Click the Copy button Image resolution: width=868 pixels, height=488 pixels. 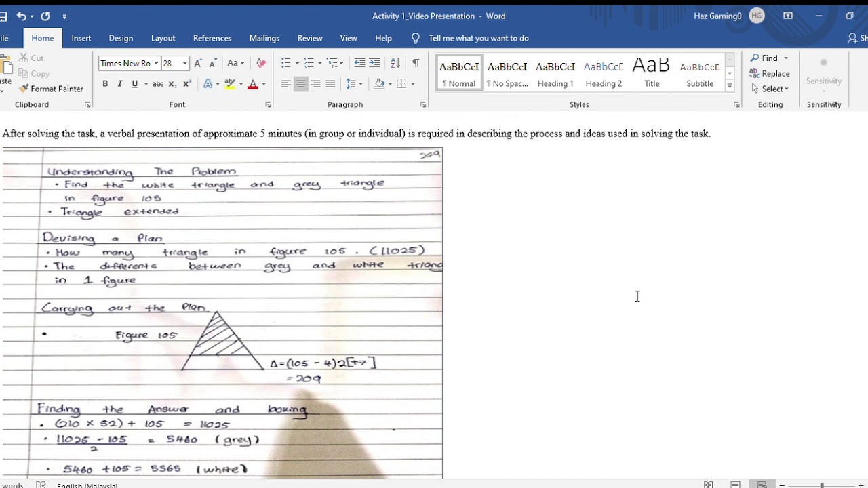point(34,74)
